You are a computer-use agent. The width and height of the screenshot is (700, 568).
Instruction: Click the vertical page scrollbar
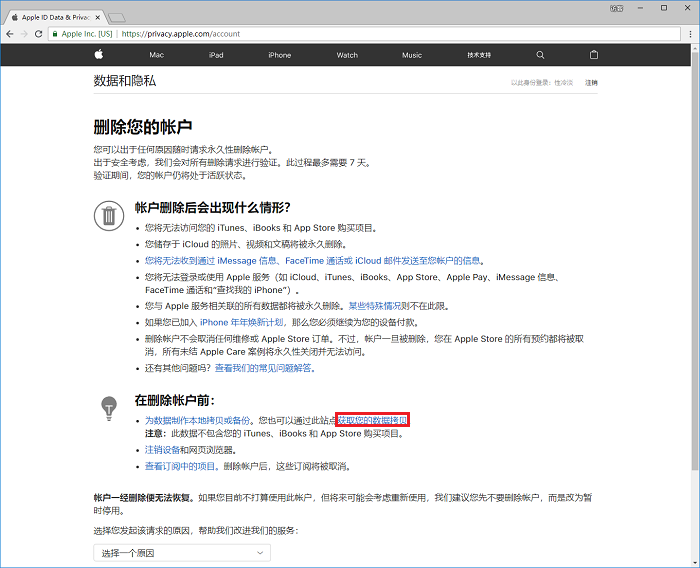pos(695,259)
